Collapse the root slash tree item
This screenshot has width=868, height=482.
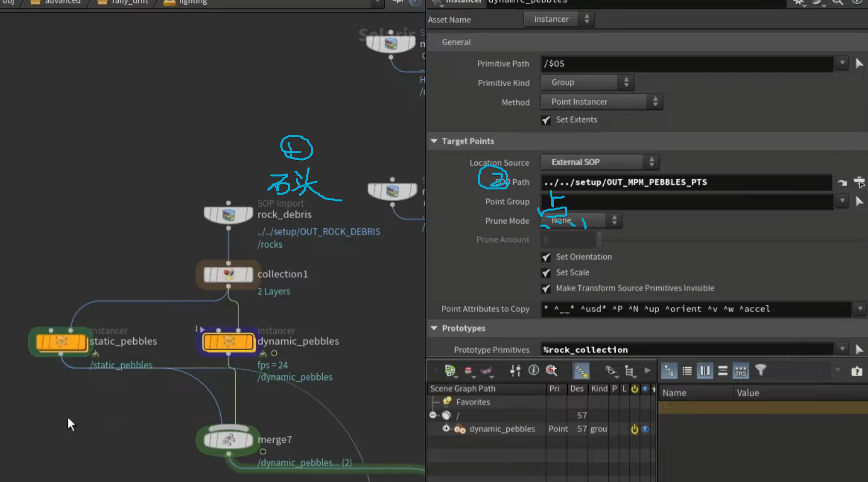[433, 415]
